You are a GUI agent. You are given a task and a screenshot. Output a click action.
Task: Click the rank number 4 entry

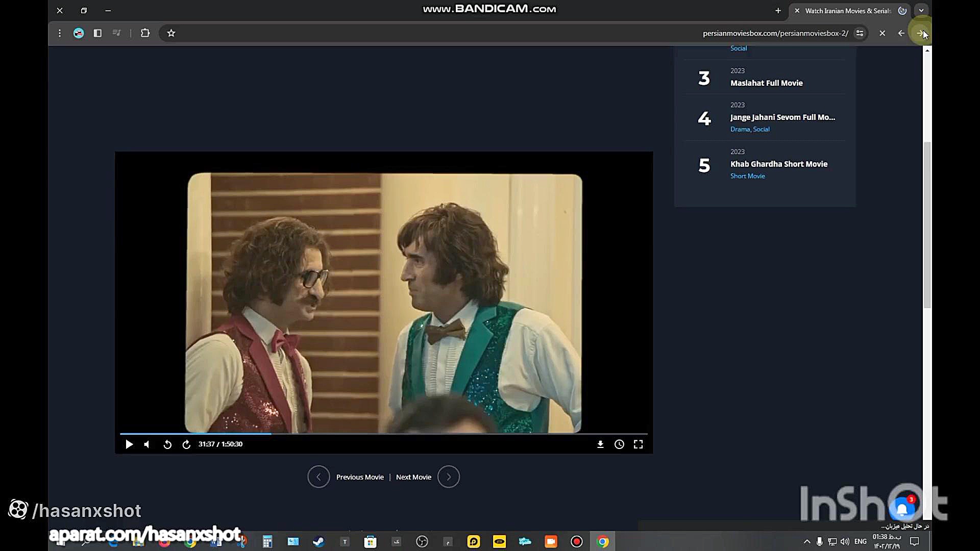pos(704,118)
